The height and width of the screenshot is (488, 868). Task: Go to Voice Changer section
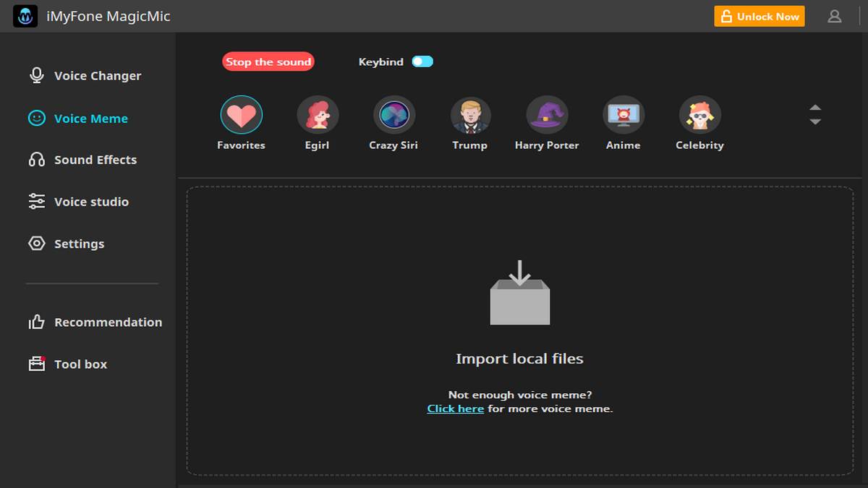tap(85, 76)
